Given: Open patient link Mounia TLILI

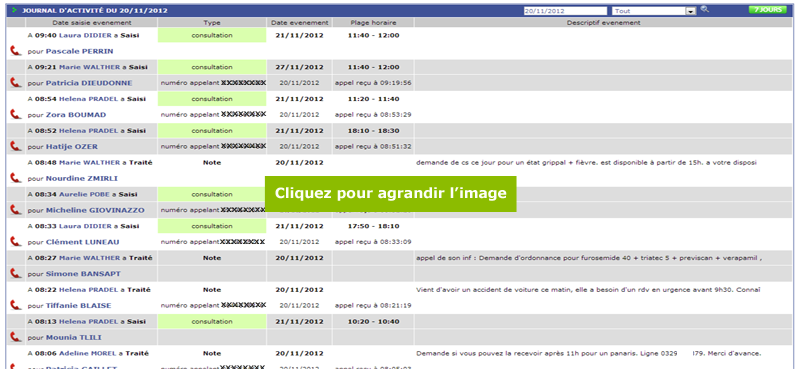Looking at the screenshot, I should (x=73, y=337).
